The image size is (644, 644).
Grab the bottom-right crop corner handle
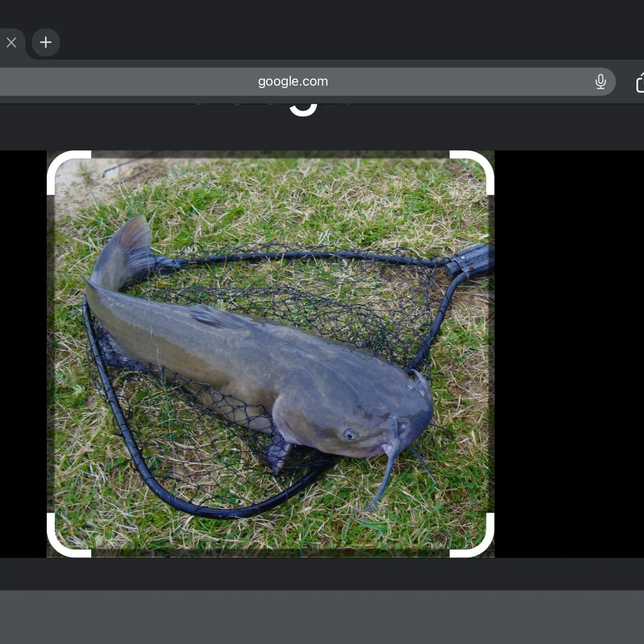pyautogui.click(x=472, y=535)
